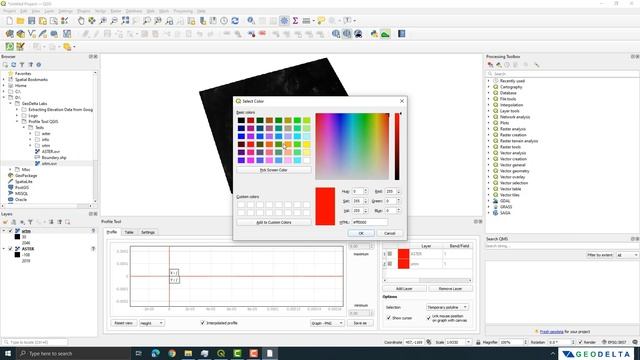
Task: Toggle visibility of the ASTER layer
Action: point(11,249)
